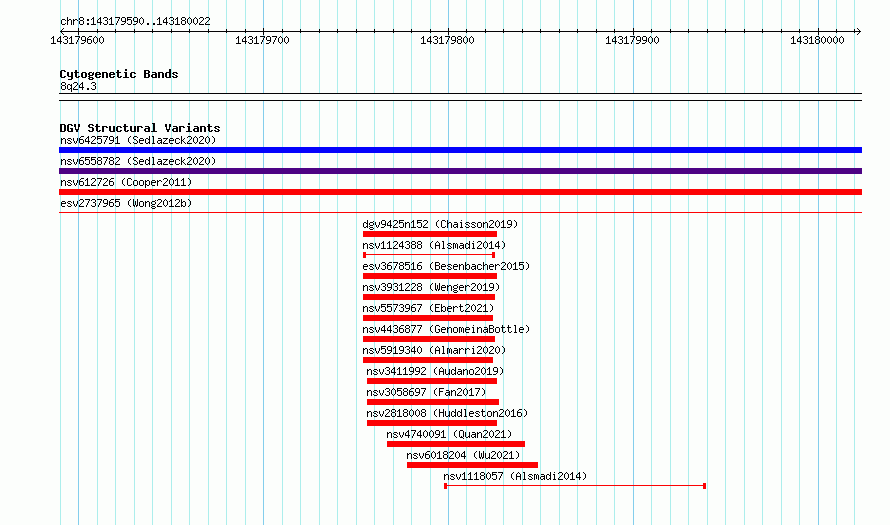890x525 pixels.
Task: Select the red bar under dgv9425n152
Action: (x=430, y=234)
